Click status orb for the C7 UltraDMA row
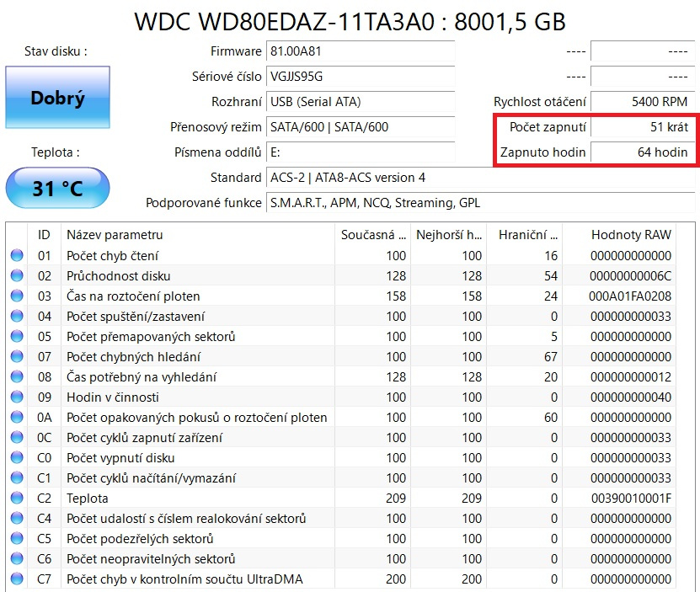 pyautogui.click(x=16, y=579)
